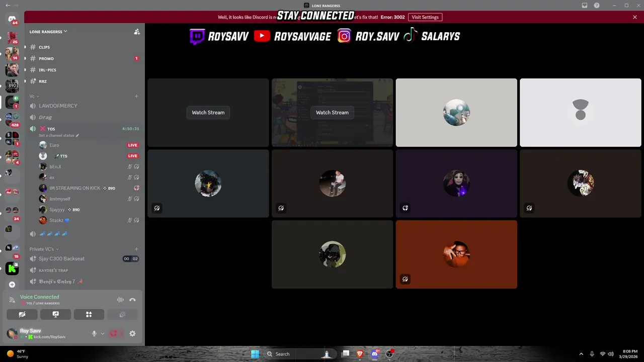Image resolution: width=644 pixels, height=362 pixels.
Task: Undeafen using red headphones icon
Action: click(x=114, y=333)
